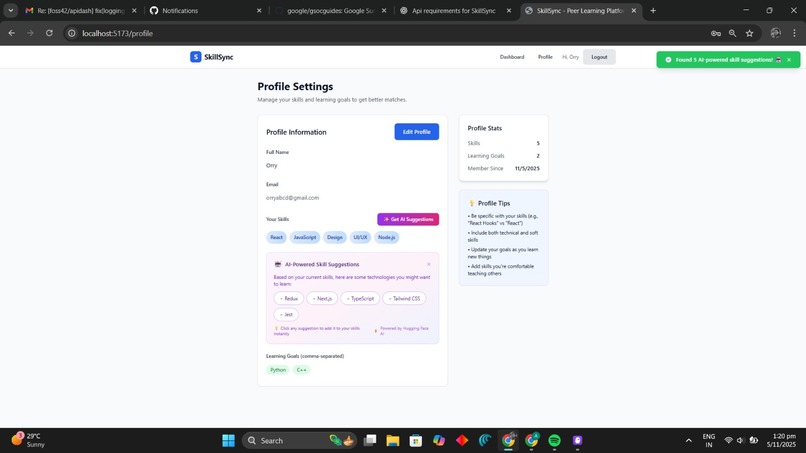This screenshot has height=453, width=806.
Task: Close the AI-Powered Skill Suggestions panel
Action: point(429,264)
